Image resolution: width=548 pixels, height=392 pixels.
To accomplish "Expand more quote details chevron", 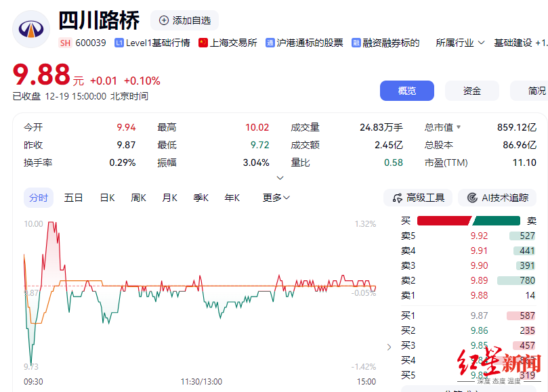I will 280,178.
